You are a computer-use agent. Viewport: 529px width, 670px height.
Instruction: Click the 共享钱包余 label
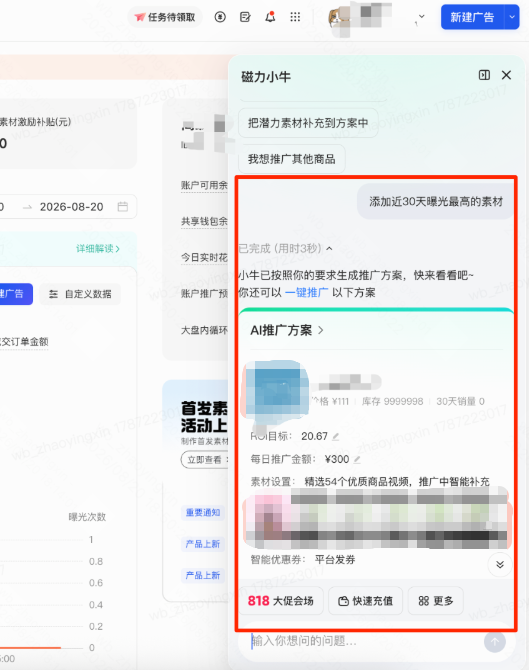(204, 221)
